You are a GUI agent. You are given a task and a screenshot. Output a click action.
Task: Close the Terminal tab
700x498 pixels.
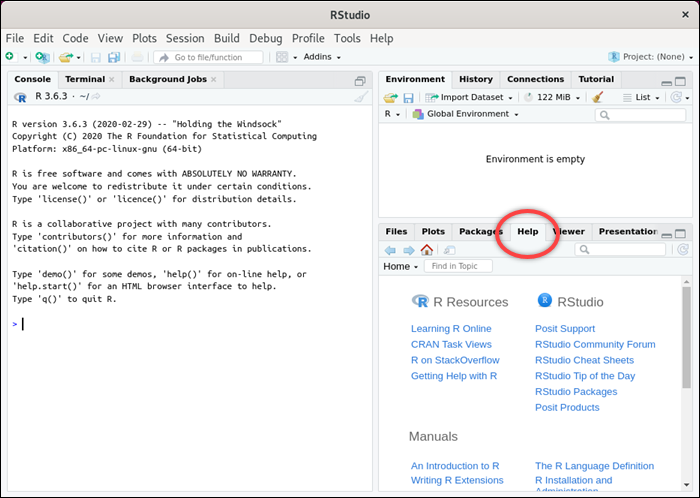click(112, 79)
